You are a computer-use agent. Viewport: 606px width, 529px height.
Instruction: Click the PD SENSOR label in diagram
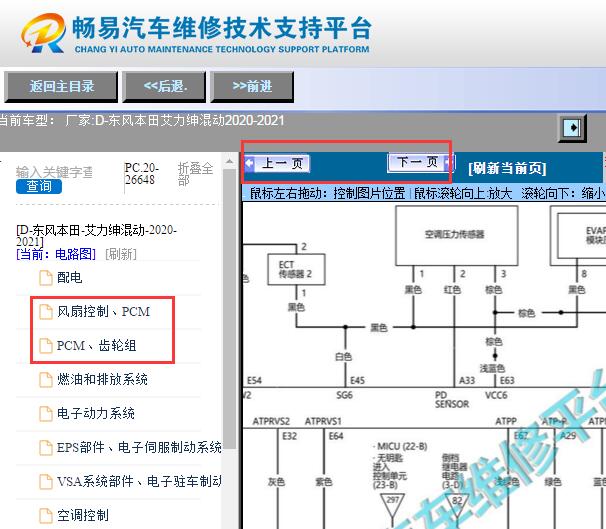point(452,400)
